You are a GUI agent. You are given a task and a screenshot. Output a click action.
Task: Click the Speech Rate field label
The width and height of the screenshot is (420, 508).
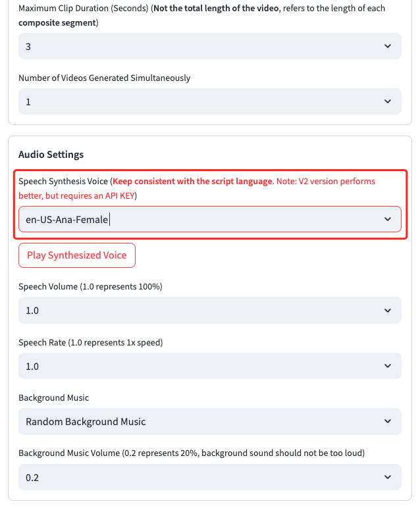tap(90, 342)
